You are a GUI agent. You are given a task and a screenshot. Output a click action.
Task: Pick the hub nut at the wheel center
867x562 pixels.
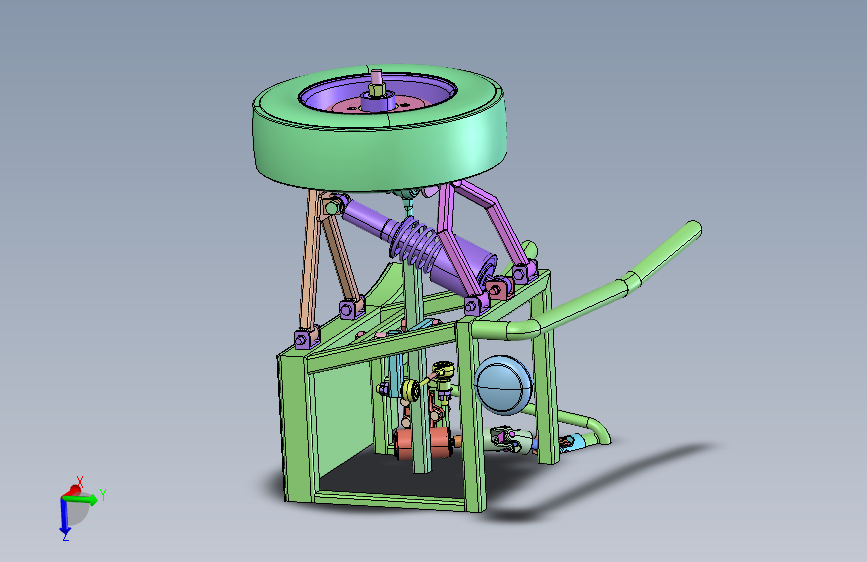coord(377,89)
